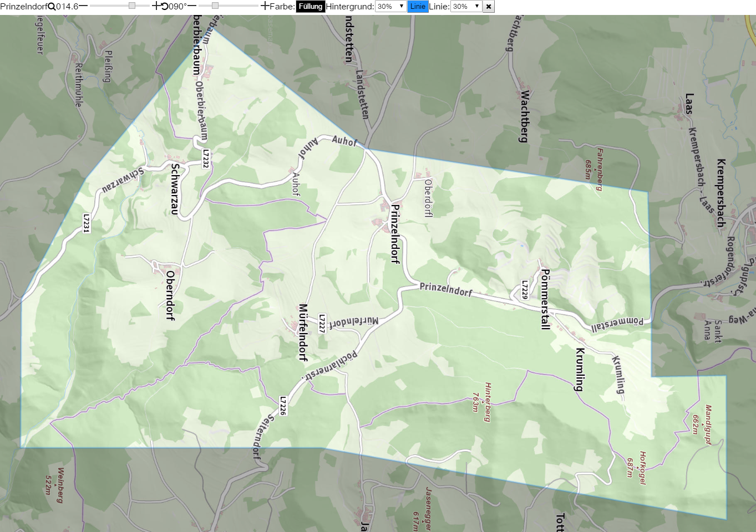Click the L7227 road marker near Mürfelndorf

click(322, 324)
